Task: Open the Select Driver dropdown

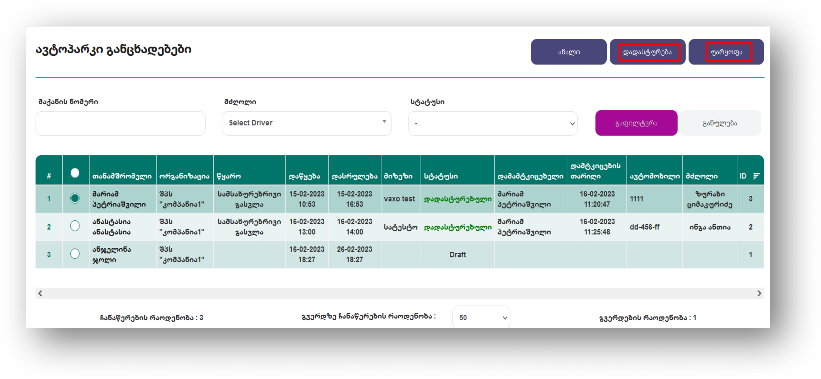Action: (x=307, y=123)
